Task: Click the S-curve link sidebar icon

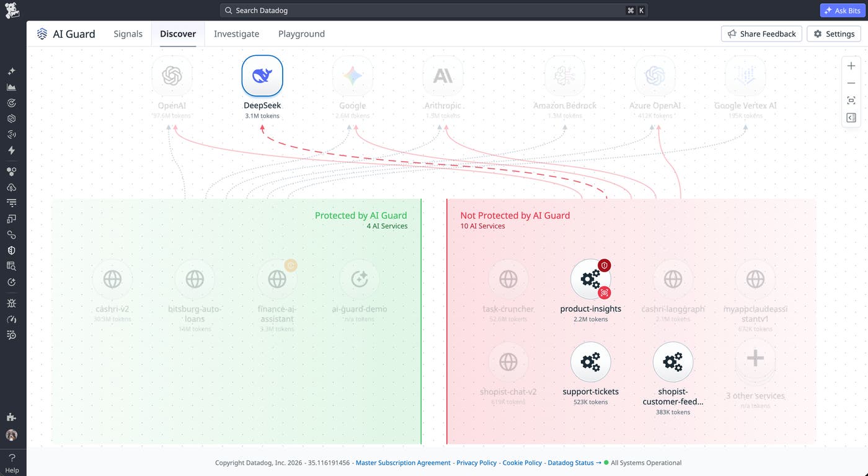Action: pyautogui.click(x=11, y=235)
